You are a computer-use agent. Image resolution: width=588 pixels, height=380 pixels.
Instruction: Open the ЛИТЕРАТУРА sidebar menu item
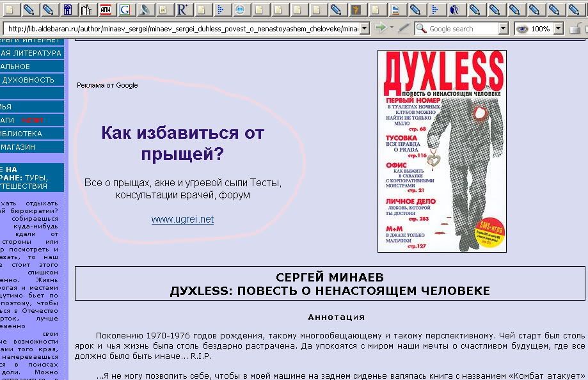click(x=31, y=53)
